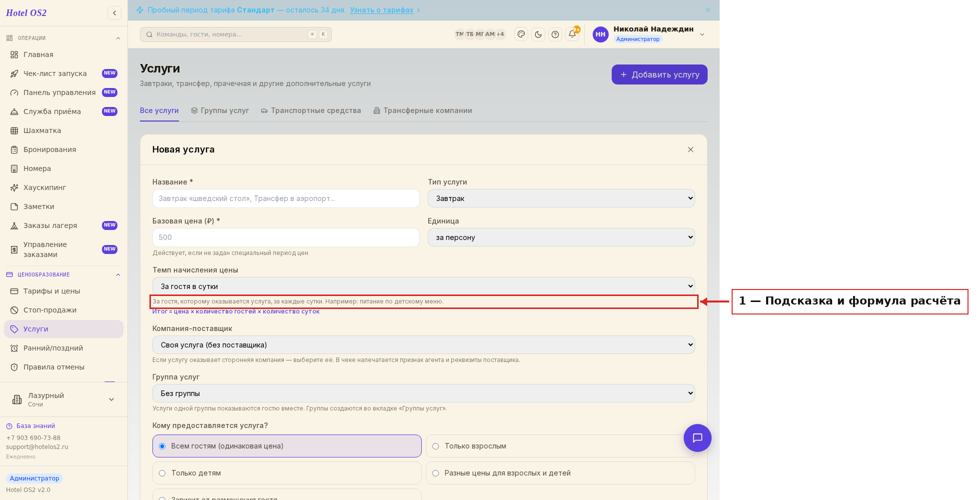Click the Заметки note icon

[14, 206]
